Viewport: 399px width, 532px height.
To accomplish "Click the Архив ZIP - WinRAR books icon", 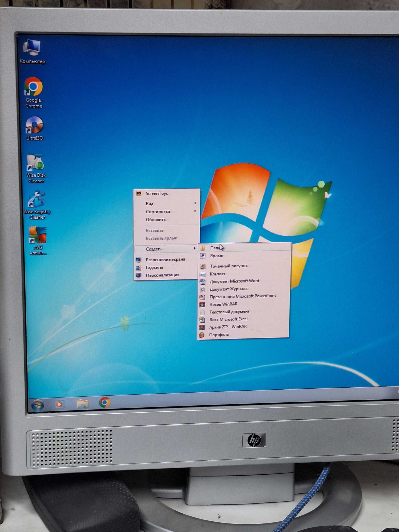I will coord(202,328).
